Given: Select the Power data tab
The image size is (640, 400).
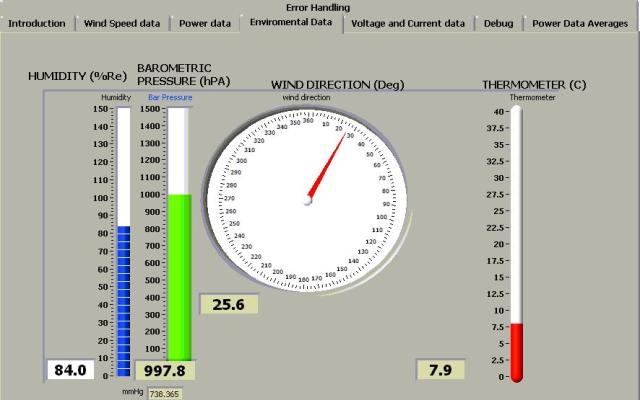Looking at the screenshot, I should pos(205,23).
